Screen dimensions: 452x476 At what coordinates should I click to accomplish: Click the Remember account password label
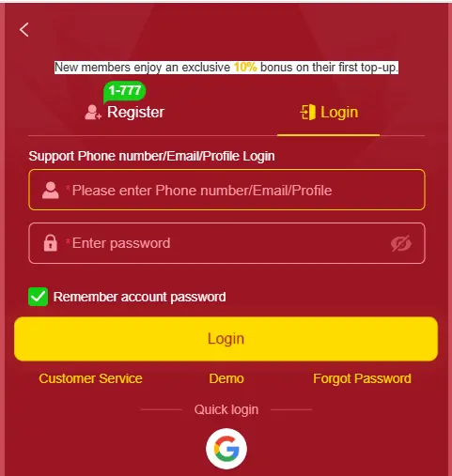click(x=139, y=297)
